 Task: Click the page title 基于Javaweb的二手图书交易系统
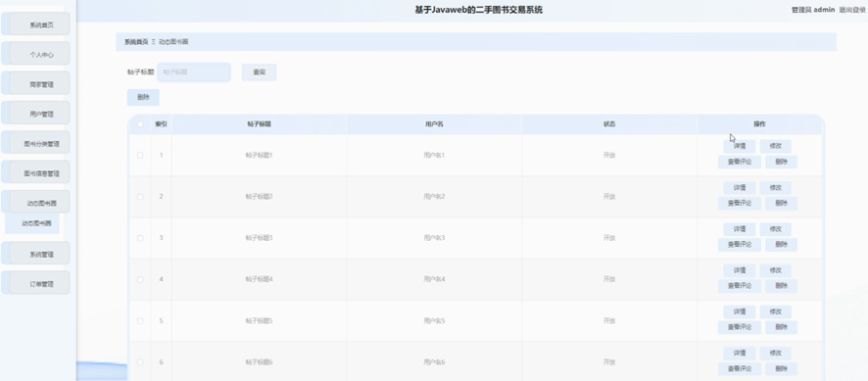click(479, 10)
